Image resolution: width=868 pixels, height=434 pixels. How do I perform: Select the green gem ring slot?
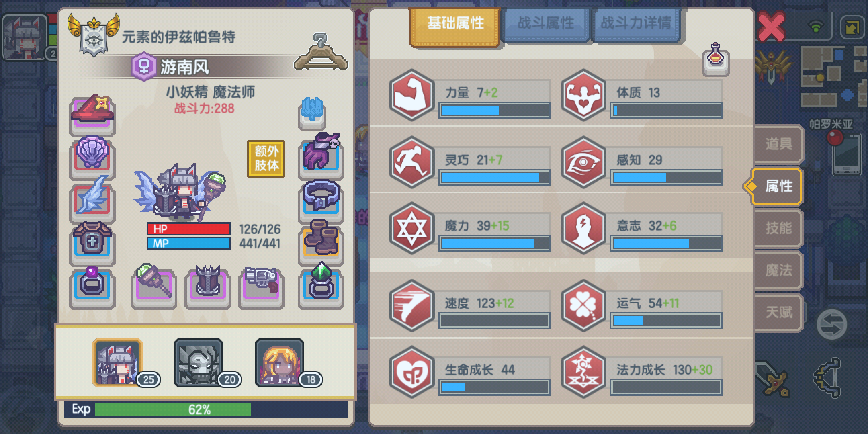(x=321, y=287)
